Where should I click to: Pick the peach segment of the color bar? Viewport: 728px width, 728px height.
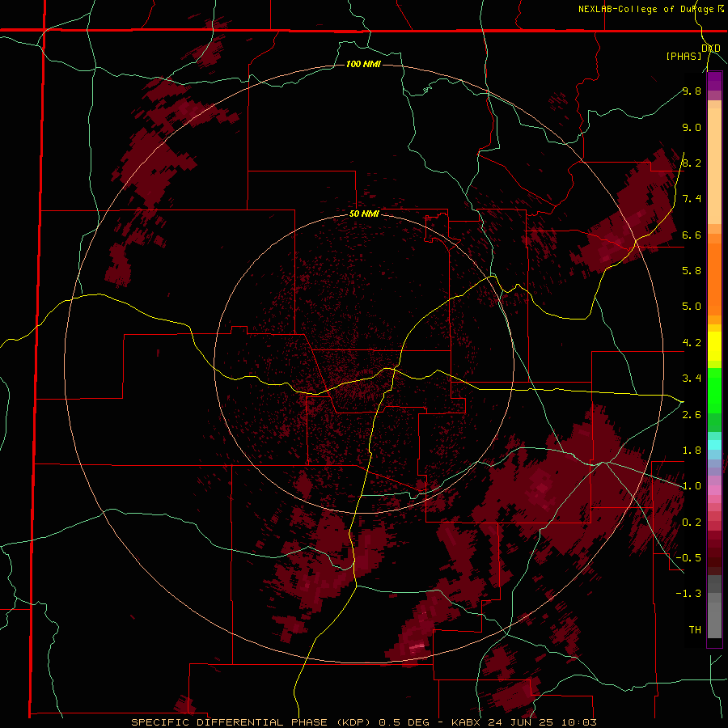tap(714, 166)
